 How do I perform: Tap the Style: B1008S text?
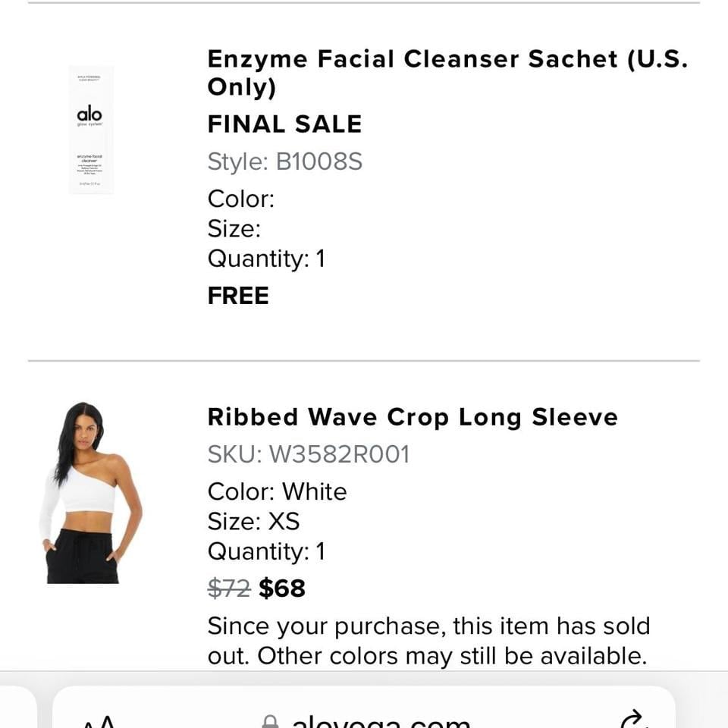click(x=284, y=162)
